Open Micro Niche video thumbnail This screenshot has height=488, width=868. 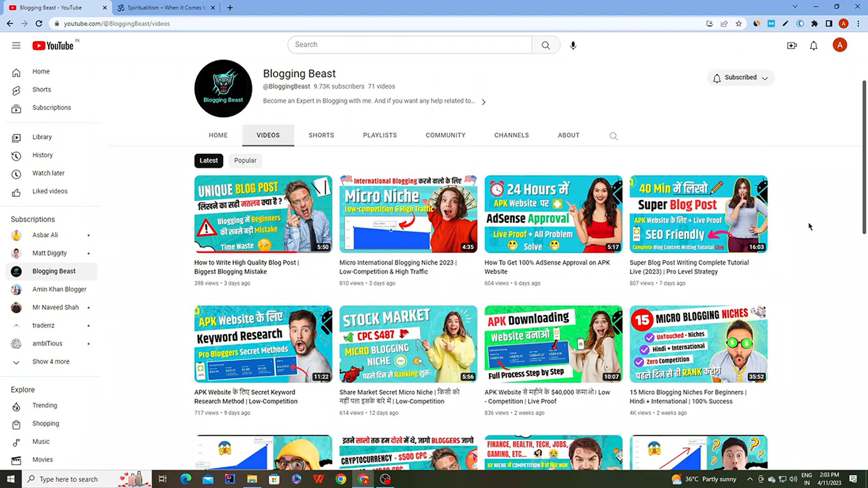point(408,214)
